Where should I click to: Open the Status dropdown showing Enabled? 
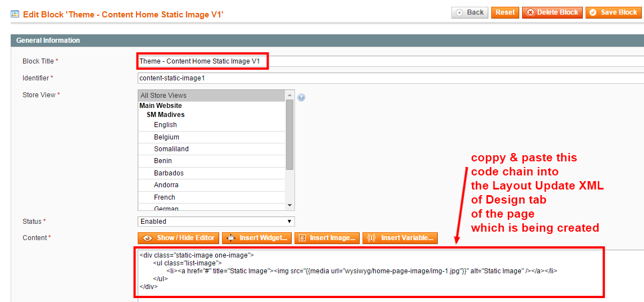pyautogui.click(x=216, y=222)
